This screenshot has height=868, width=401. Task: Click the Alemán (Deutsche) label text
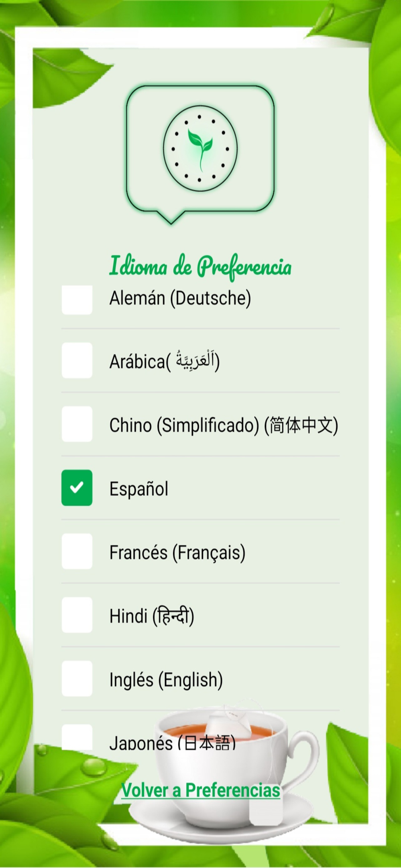click(180, 299)
